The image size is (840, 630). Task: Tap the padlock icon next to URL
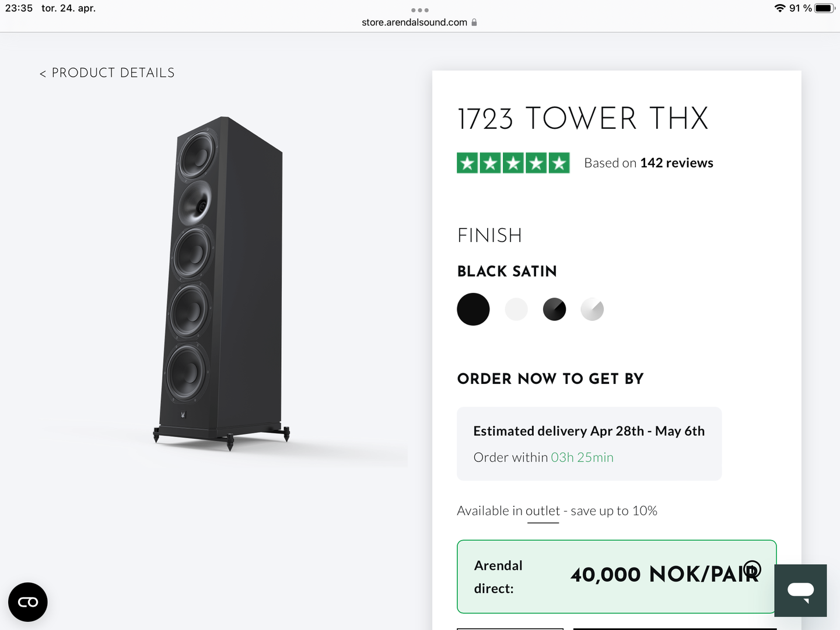pyautogui.click(x=474, y=22)
